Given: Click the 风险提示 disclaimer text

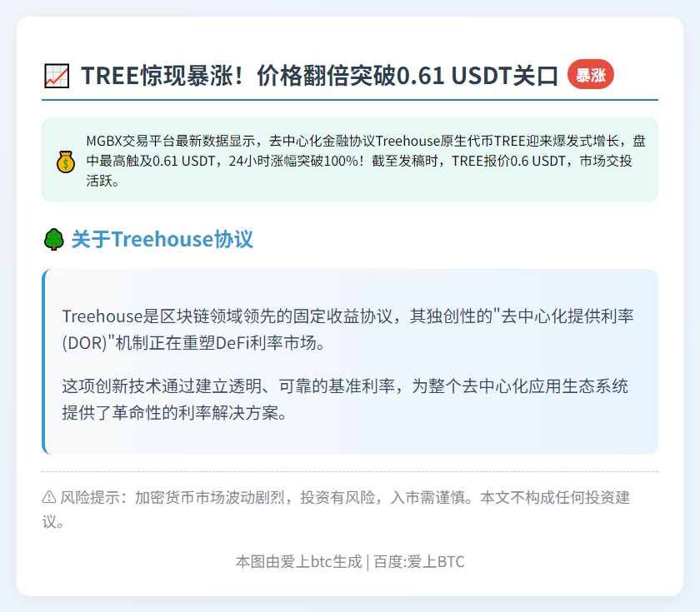Looking at the screenshot, I should point(336,509).
